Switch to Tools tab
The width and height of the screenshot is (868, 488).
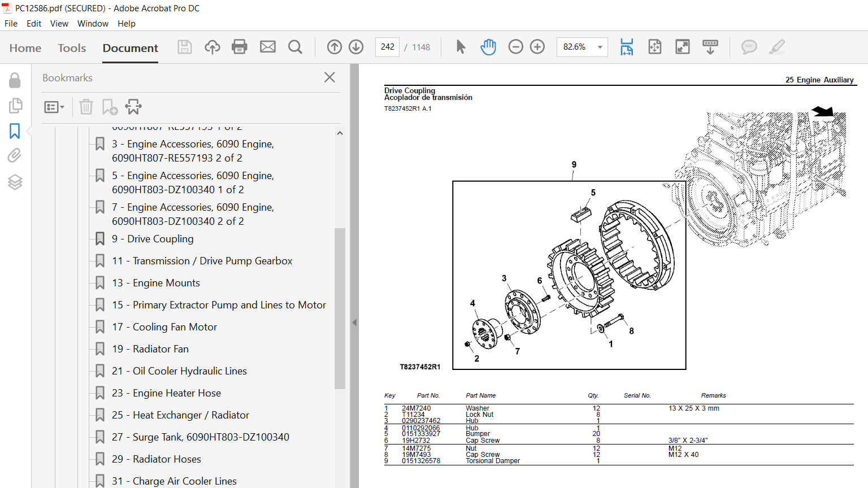[x=72, y=48]
